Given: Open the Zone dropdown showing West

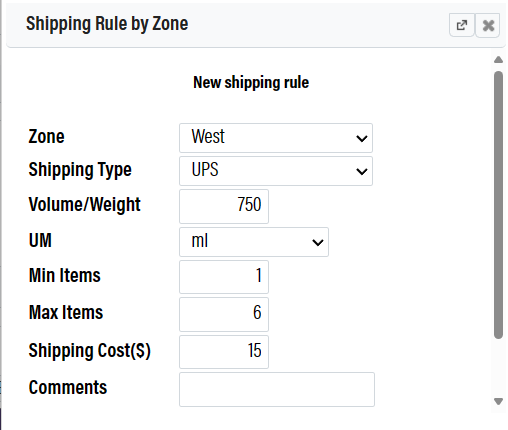Looking at the screenshot, I should pyautogui.click(x=276, y=138).
